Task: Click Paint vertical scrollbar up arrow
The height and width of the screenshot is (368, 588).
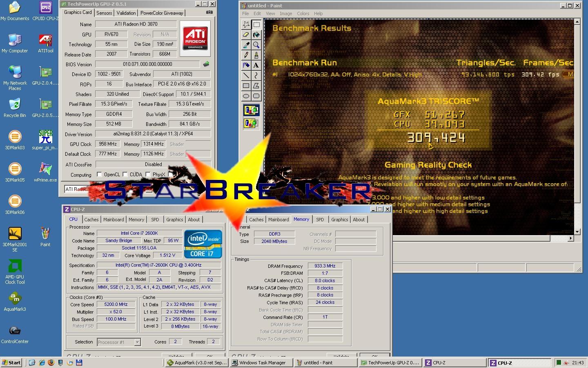Action: tap(577, 22)
